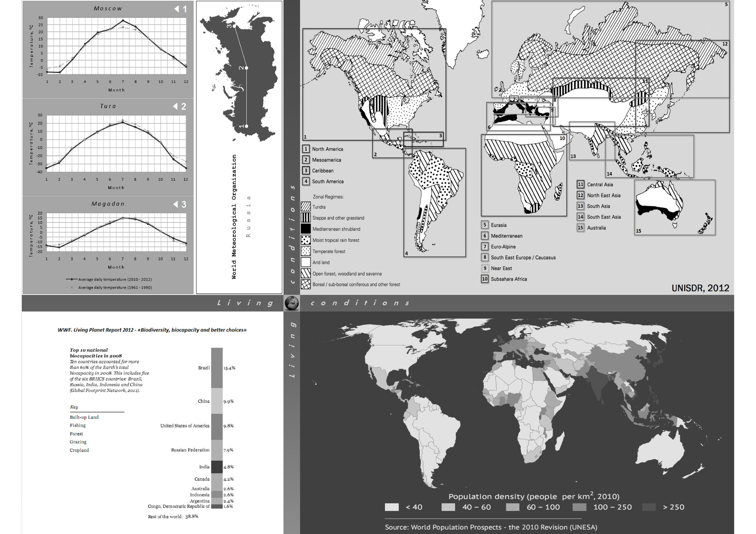Image resolution: width=756 pixels, height=534 pixels.
Task: Click the Brazil 15.4% bar segment
Action: click(x=217, y=368)
